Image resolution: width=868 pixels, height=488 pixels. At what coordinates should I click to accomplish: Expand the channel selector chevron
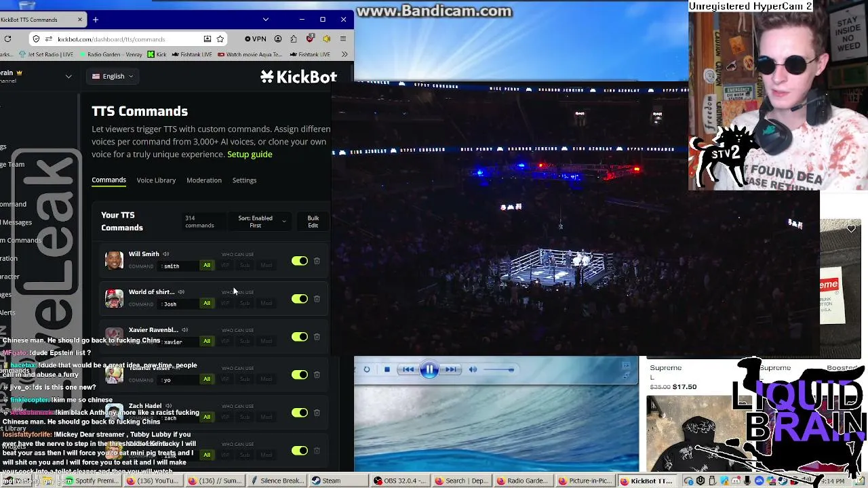[68, 77]
